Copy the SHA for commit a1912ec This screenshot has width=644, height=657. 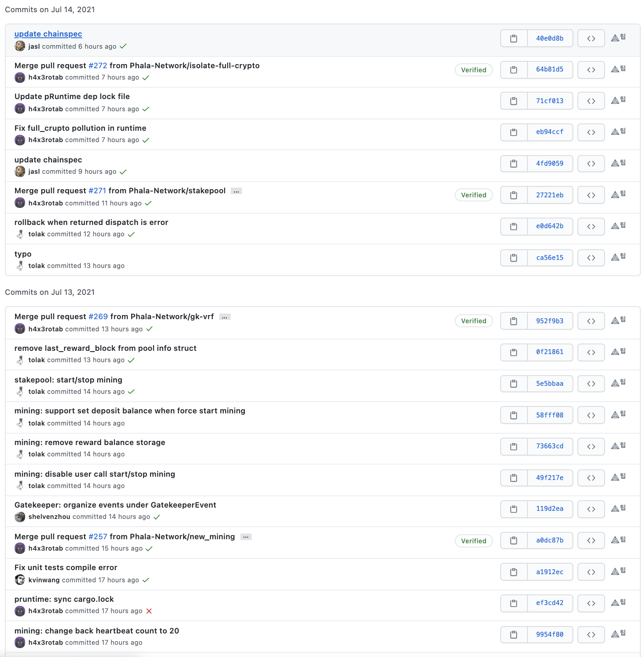pyautogui.click(x=514, y=572)
